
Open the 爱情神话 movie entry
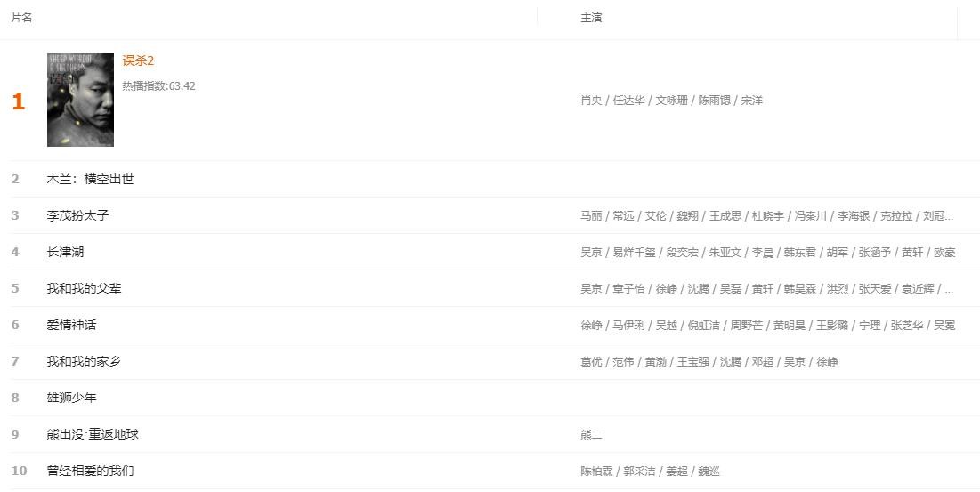tap(71, 325)
